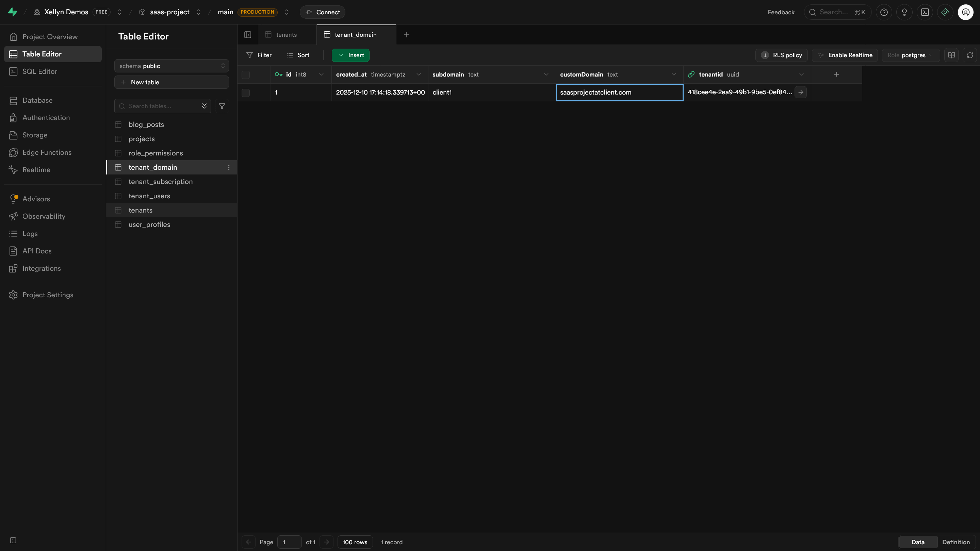This screenshot has height=551, width=980.
Task: Open the green AI assistant icon
Action: tap(945, 12)
